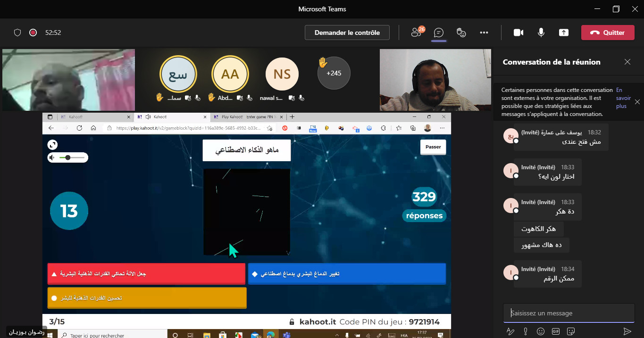Select the سع participant avatar
644x338 pixels.
click(178, 74)
